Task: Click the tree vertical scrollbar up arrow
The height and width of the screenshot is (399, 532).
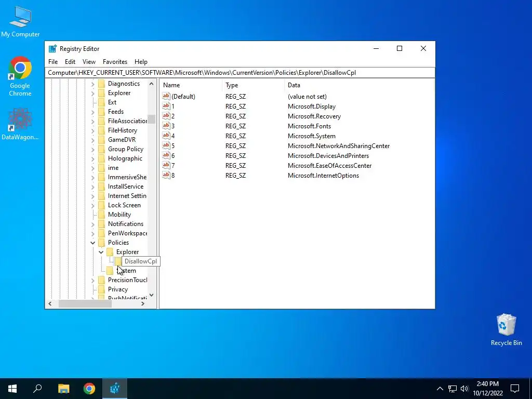Action: coord(151,84)
